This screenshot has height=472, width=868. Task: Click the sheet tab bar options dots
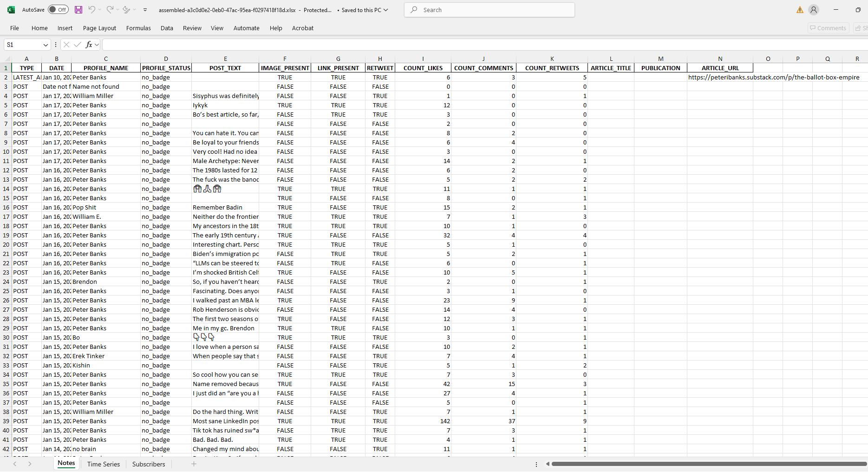(536, 464)
